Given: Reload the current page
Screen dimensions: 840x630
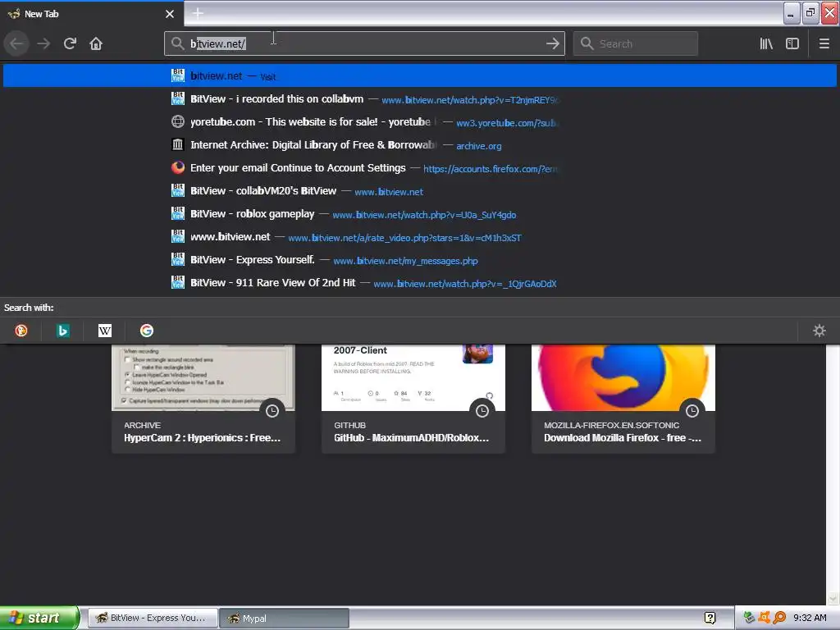Looking at the screenshot, I should point(70,43).
